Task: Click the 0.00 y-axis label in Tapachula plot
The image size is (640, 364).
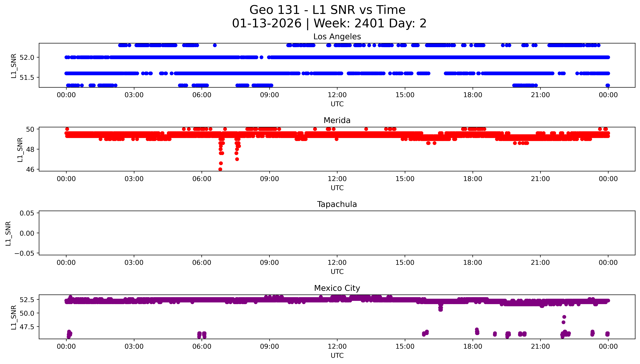Action: coord(27,233)
